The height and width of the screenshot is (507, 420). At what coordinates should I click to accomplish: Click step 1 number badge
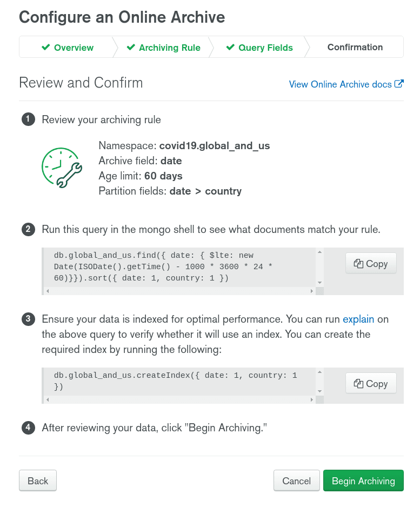click(x=28, y=119)
